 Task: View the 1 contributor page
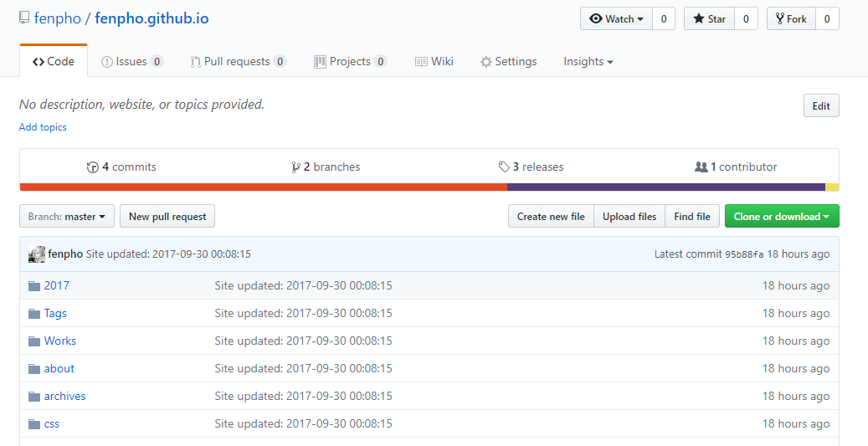[x=736, y=167]
